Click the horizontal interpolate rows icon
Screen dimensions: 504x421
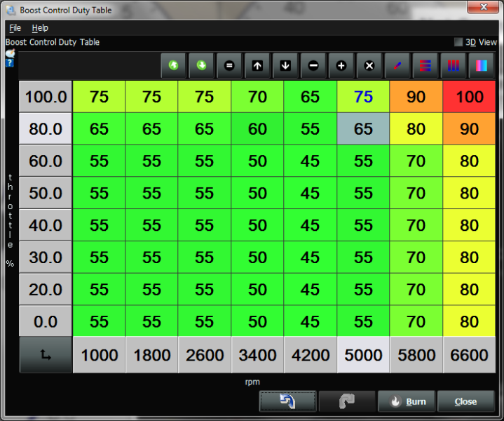click(x=425, y=65)
